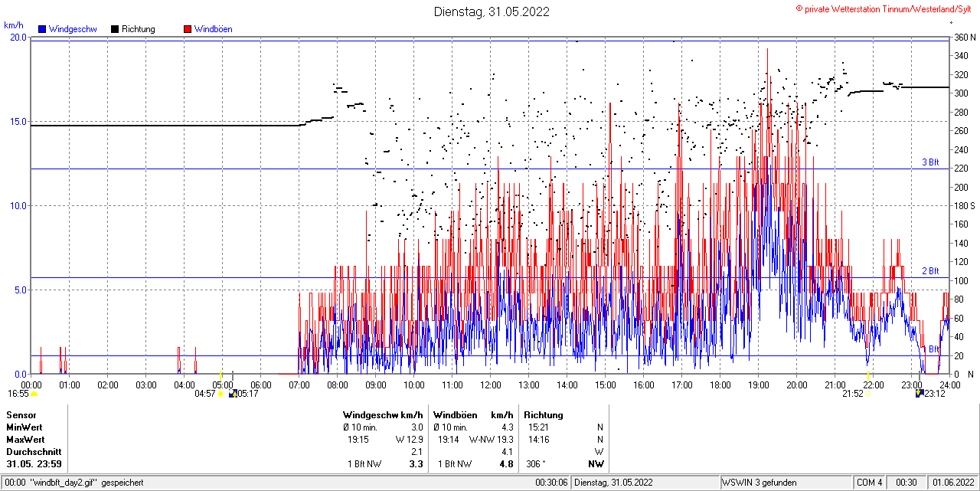
Task: Click the Windböen legend label
Action: 214,29
